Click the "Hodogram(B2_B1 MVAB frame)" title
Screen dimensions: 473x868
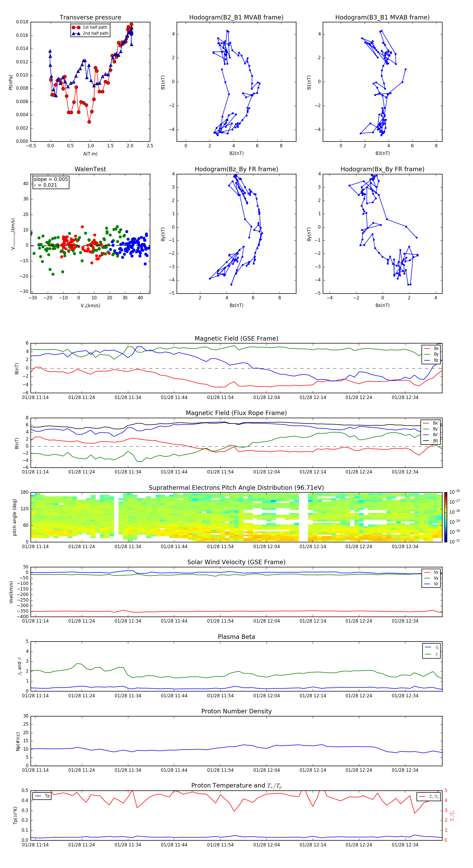(x=236, y=17)
